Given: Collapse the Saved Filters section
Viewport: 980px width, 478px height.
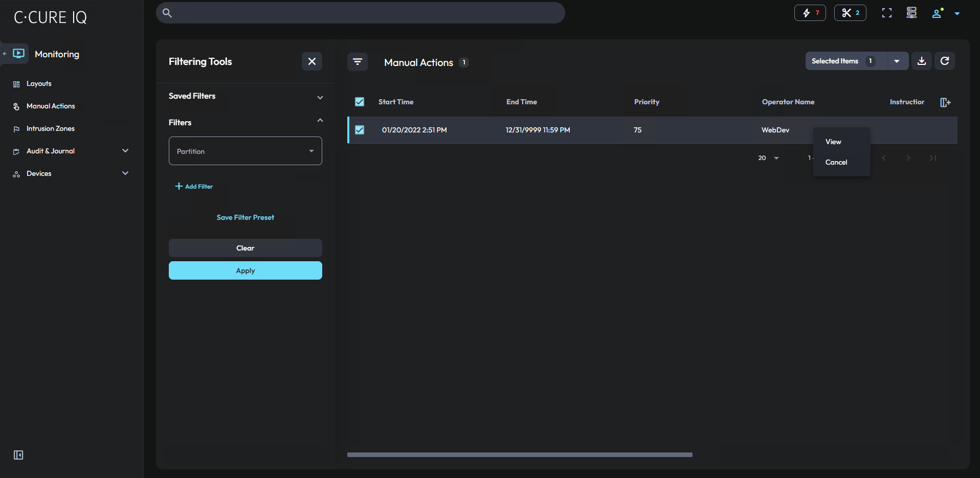Looking at the screenshot, I should [320, 97].
